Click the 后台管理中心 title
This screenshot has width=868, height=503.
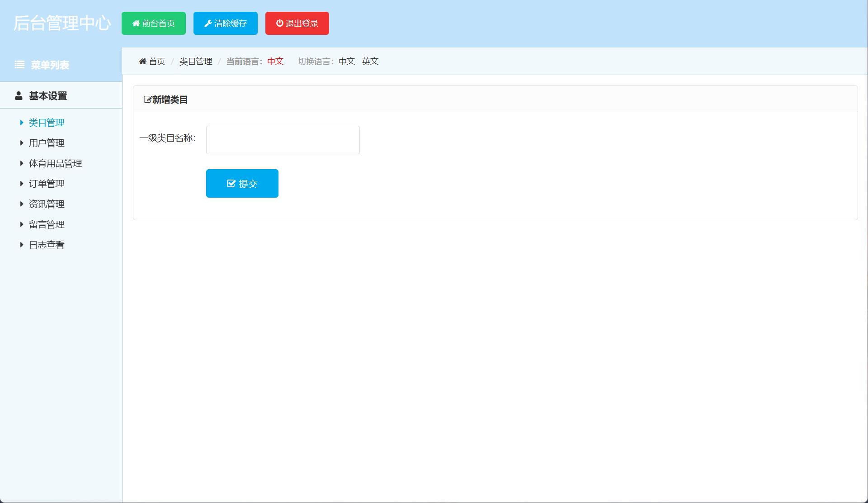62,23
